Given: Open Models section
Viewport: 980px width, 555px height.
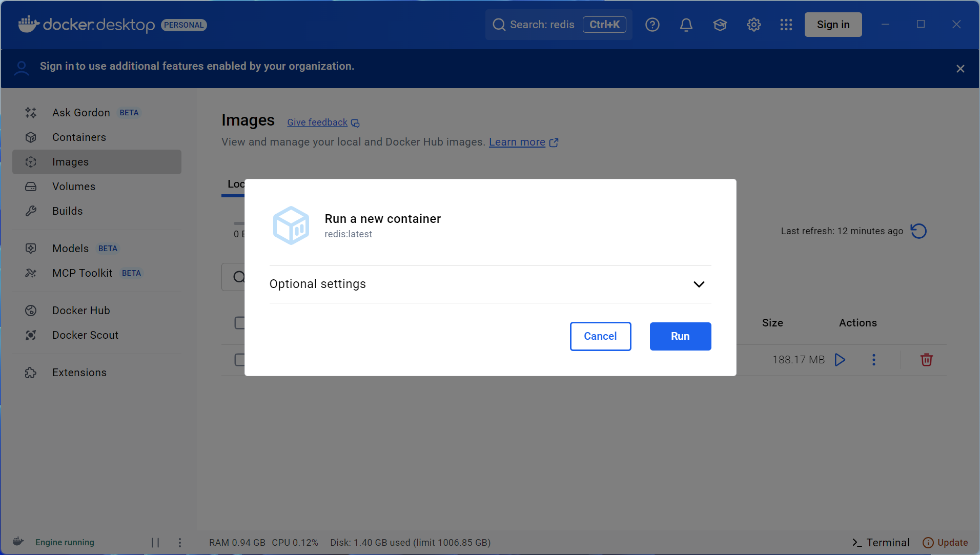Looking at the screenshot, I should [97, 249].
